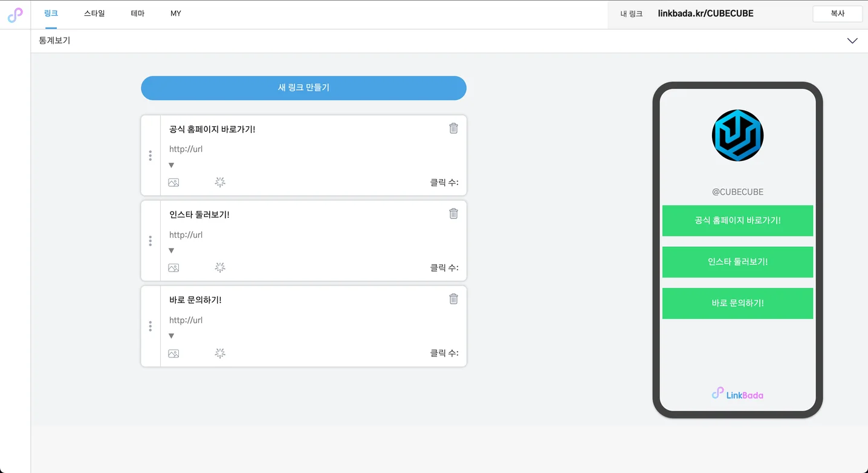Add image to 바로 문의하기! card
Screen dimensions: 868x473
click(x=173, y=354)
